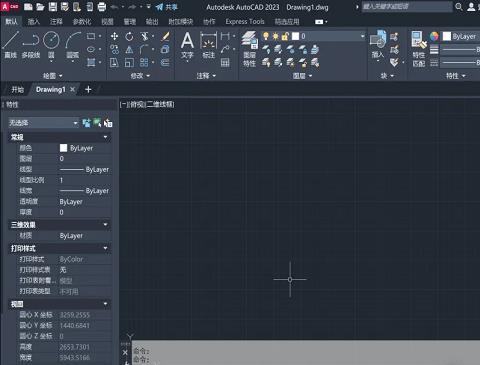Click the keyword search input field
The image size is (480, 365).
click(407, 7)
